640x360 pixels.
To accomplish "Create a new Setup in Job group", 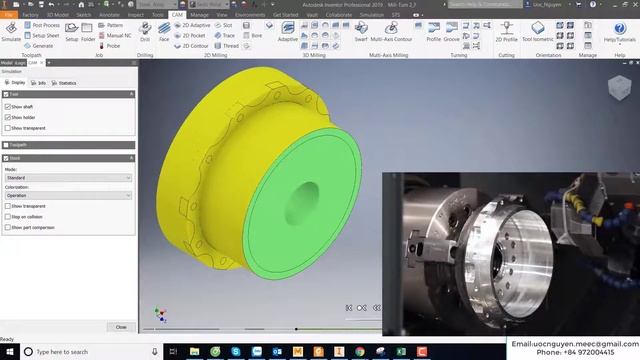I will coord(71,32).
